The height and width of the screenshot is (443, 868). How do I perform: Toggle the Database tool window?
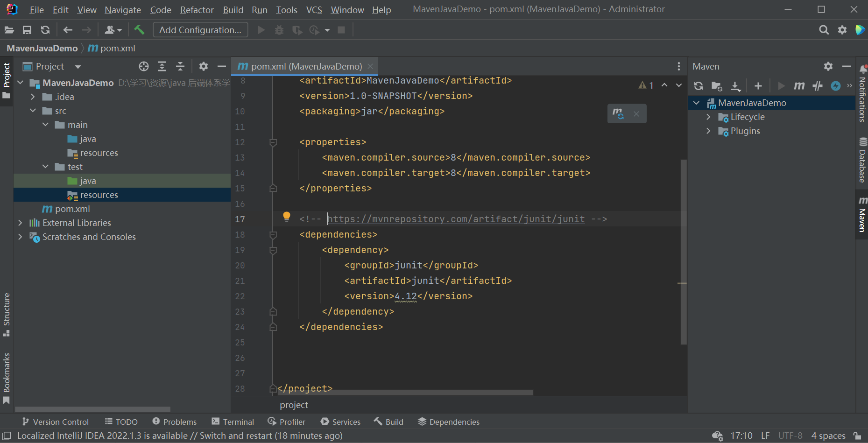tap(862, 161)
